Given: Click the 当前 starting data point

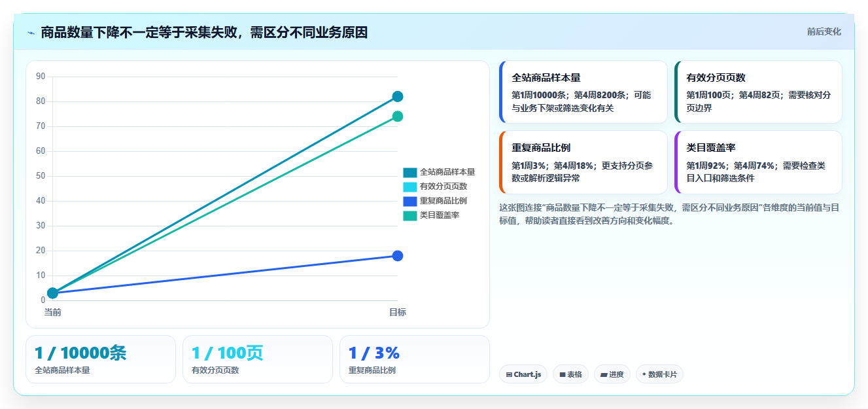Looking at the screenshot, I should [53, 293].
